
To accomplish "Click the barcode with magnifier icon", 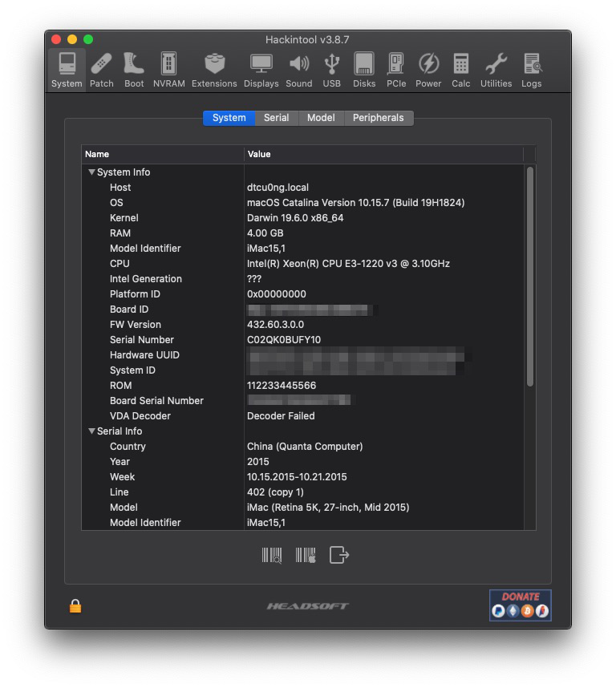I will pyautogui.click(x=272, y=555).
